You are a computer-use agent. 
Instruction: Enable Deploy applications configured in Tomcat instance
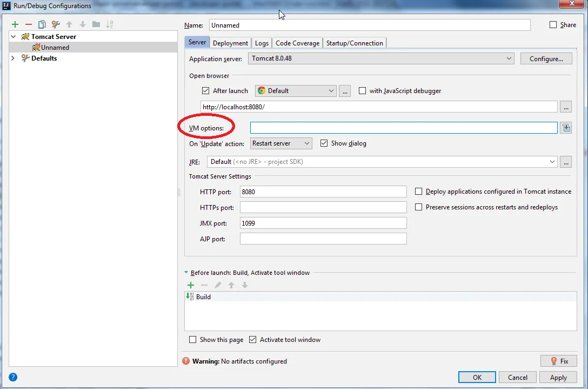click(418, 192)
